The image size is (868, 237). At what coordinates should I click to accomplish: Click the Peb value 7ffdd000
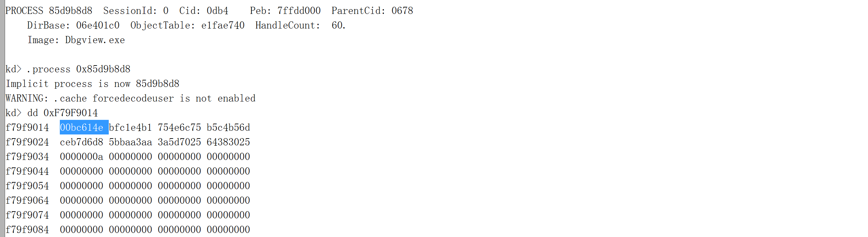pos(299,11)
